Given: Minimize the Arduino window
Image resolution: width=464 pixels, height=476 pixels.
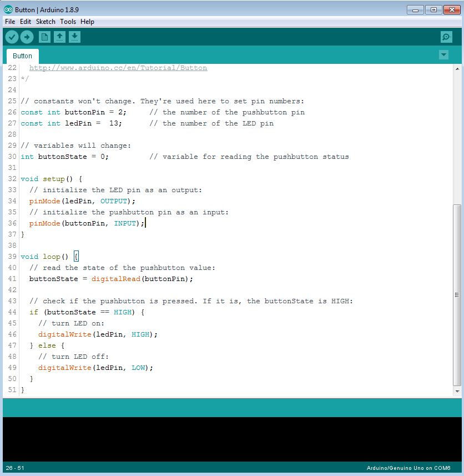Looking at the screenshot, I should coord(415,10).
